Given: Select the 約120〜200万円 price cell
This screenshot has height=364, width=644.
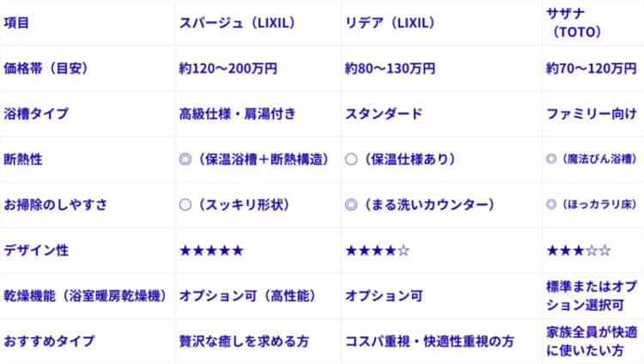Looking at the screenshot, I should click(223, 69).
